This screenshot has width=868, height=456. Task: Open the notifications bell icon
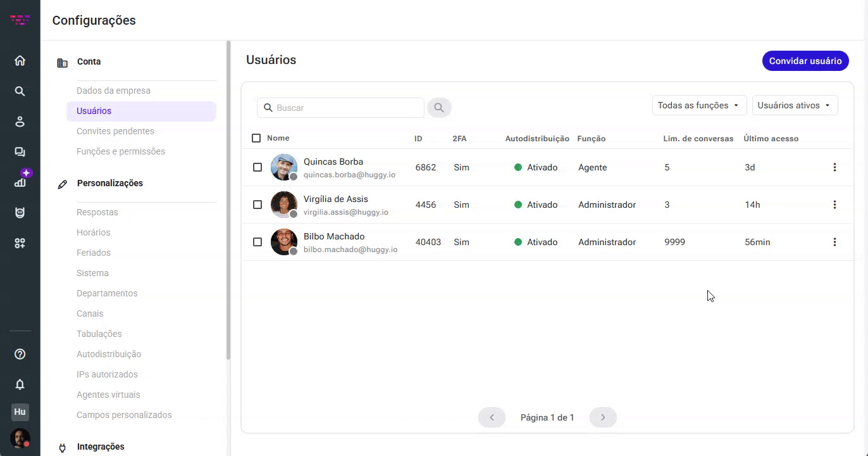coord(20,384)
